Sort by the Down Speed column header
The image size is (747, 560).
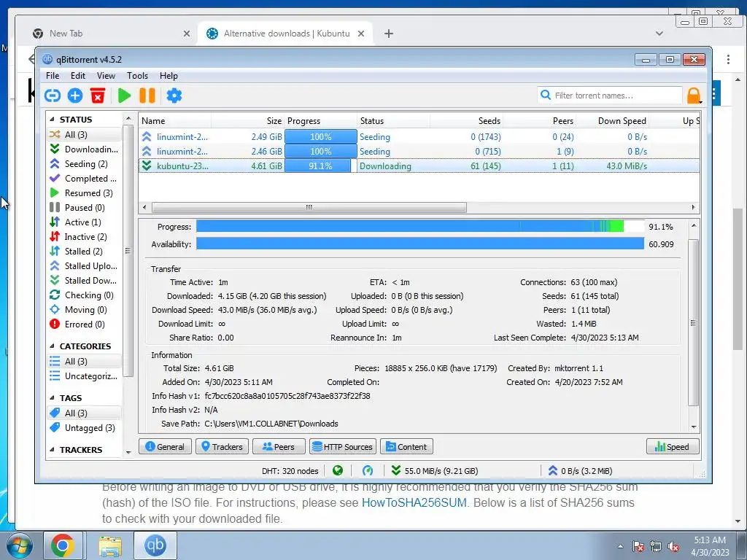pyautogui.click(x=613, y=121)
